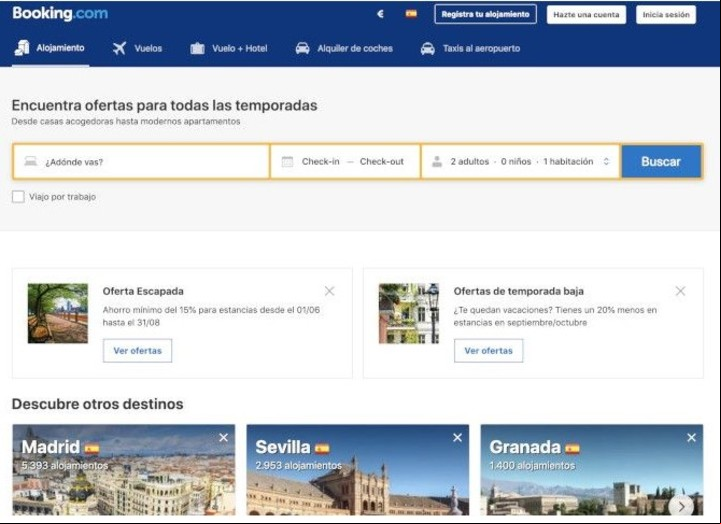Click Ver ofertas under Oferta Escapada

coord(137,351)
